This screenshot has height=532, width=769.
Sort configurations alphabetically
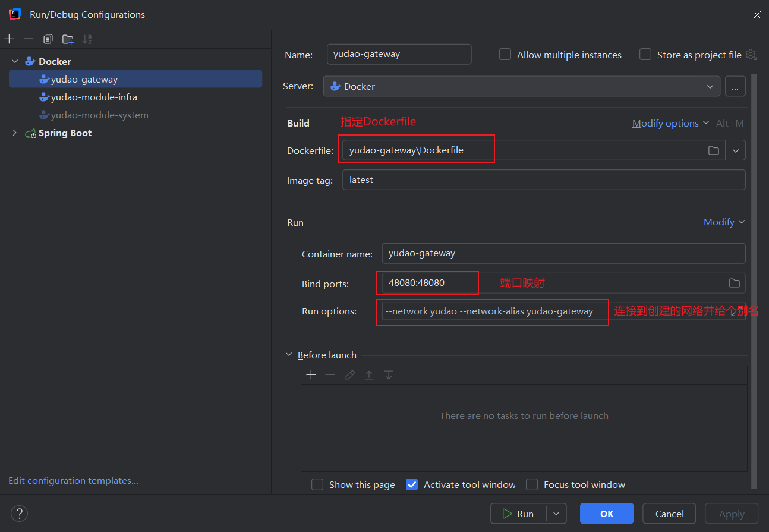(x=87, y=39)
